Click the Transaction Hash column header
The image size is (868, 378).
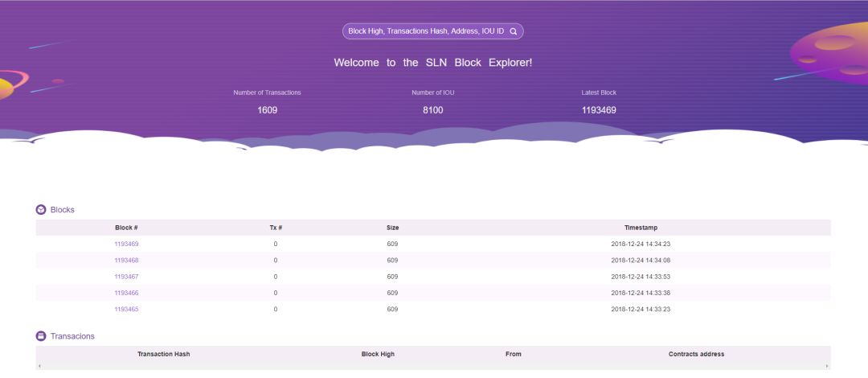point(163,354)
